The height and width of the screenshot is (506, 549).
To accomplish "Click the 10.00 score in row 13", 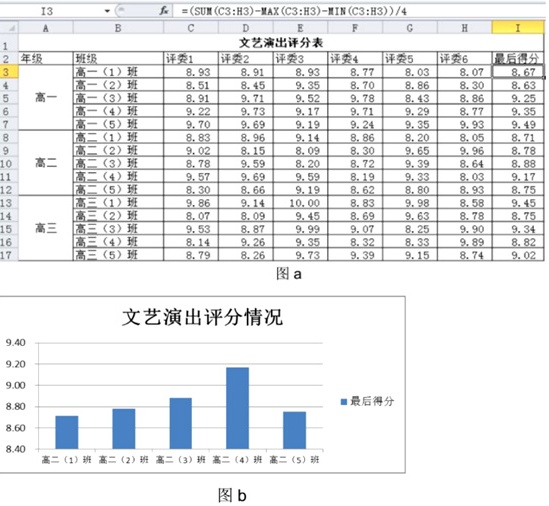I will point(300,203).
